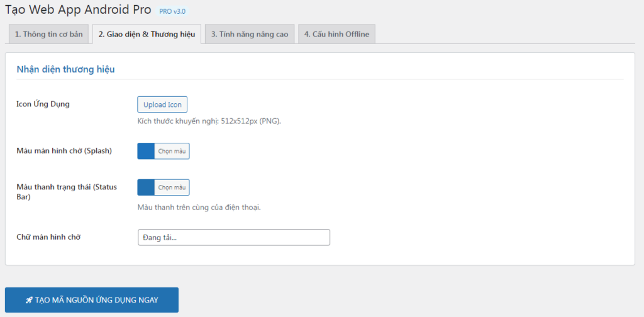Click the rocket icon on the create button

tap(29, 300)
